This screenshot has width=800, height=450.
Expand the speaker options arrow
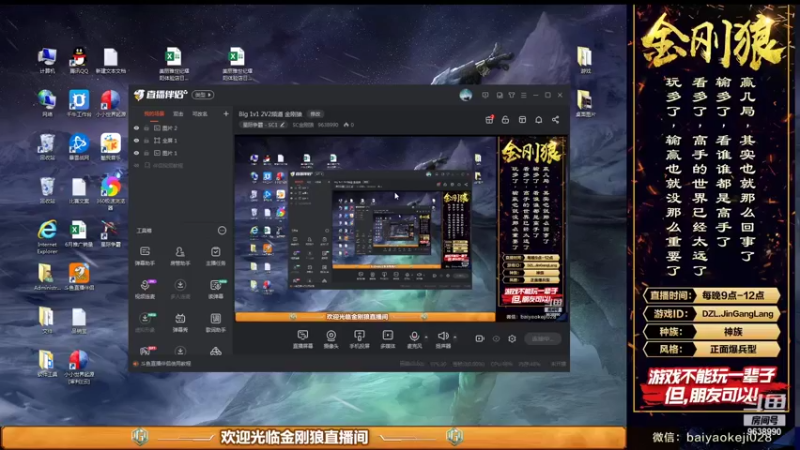point(455,337)
